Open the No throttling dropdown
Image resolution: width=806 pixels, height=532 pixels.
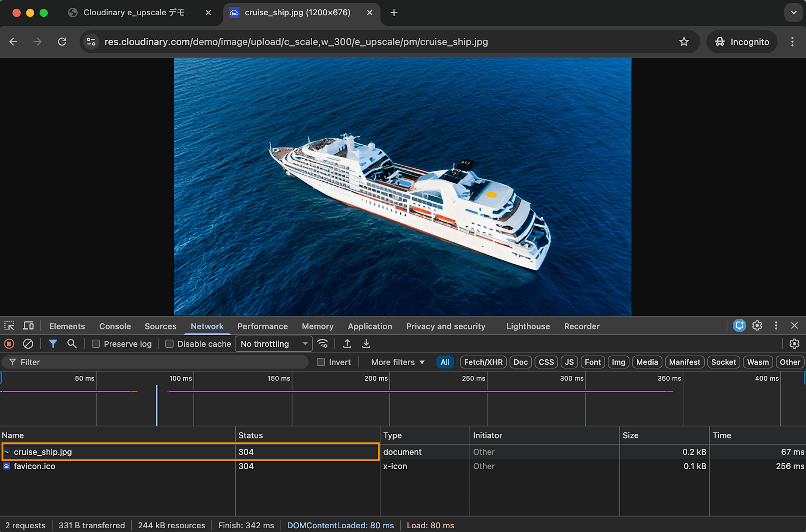click(x=274, y=344)
